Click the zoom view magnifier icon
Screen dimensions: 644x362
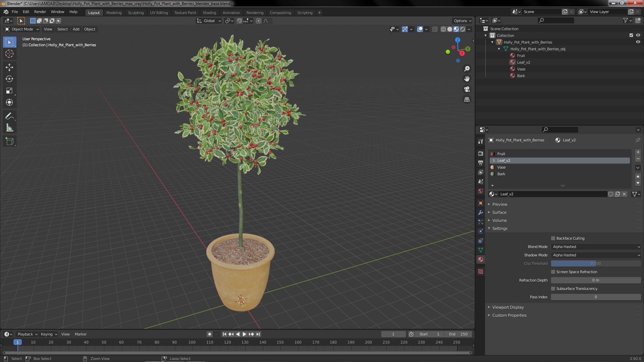tap(467, 69)
